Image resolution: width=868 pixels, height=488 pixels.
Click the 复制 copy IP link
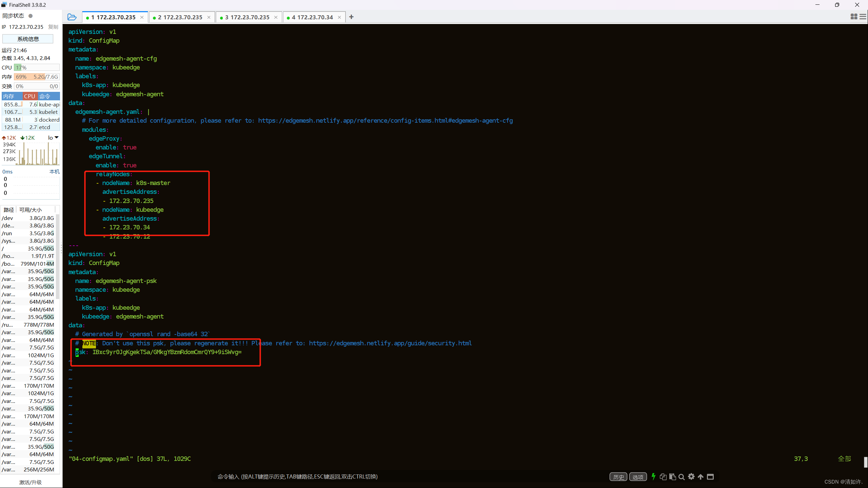[x=53, y=27]
